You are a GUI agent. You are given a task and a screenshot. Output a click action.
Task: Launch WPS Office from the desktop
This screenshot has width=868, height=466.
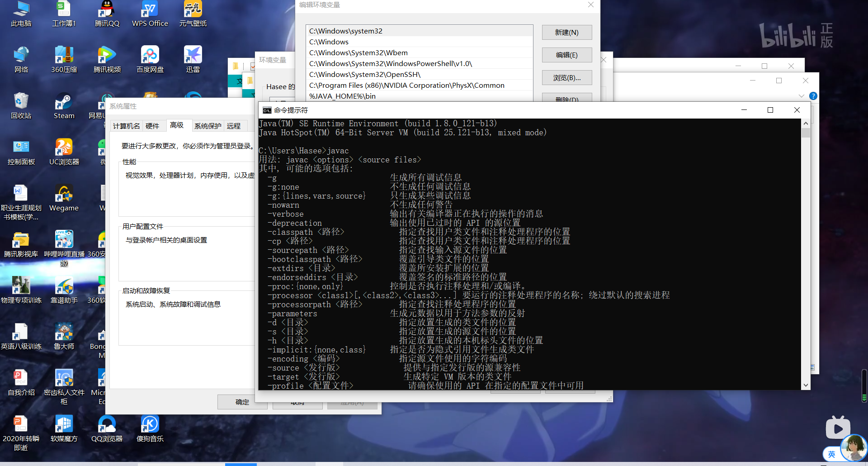(x=150, y=14)
